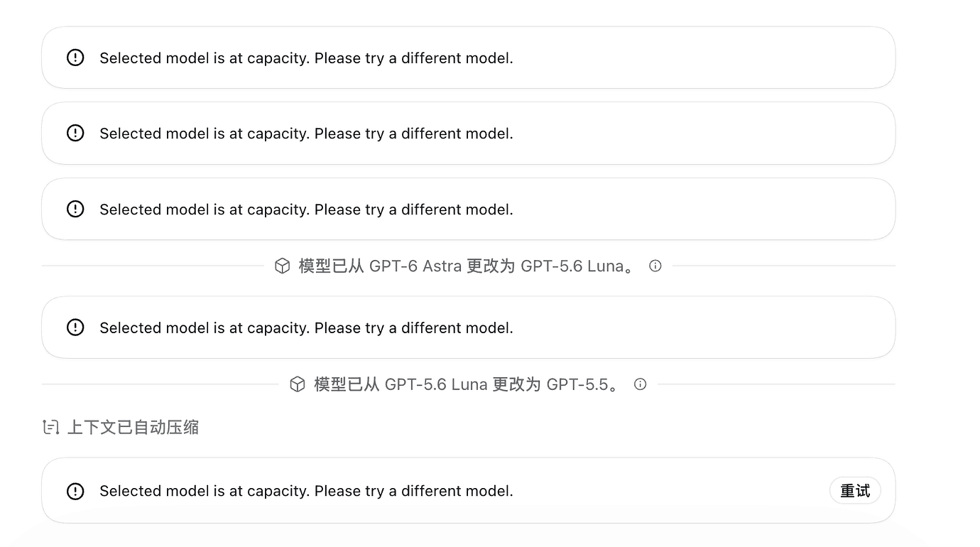Image resolution: width=980 pixels, height=547 pixels.
Task: Click the compression icon beside 上下文已自动压缩
Action: 50,427
